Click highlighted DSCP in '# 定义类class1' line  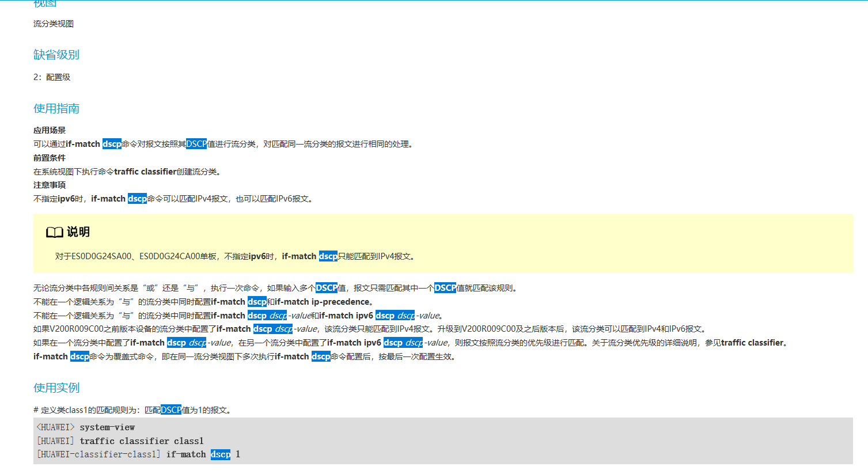(171, 410)
